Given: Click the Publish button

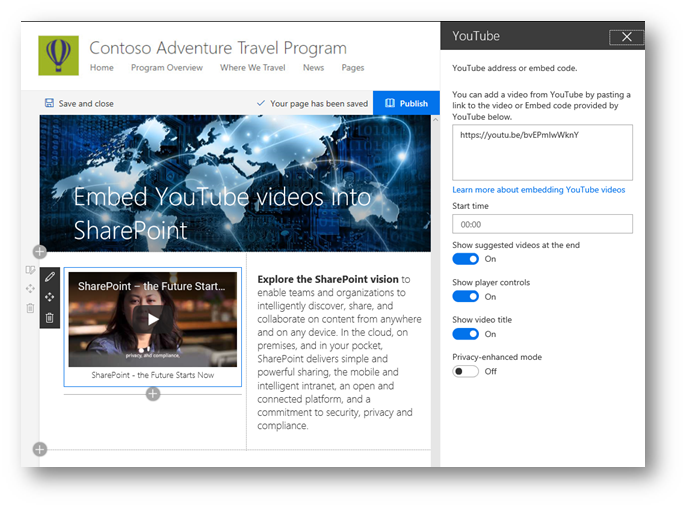Looking at the screenshot, I should point(406,103).
